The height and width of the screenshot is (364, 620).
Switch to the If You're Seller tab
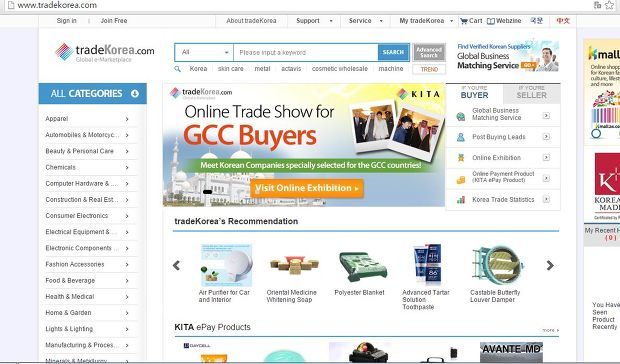tap(531, 93)
